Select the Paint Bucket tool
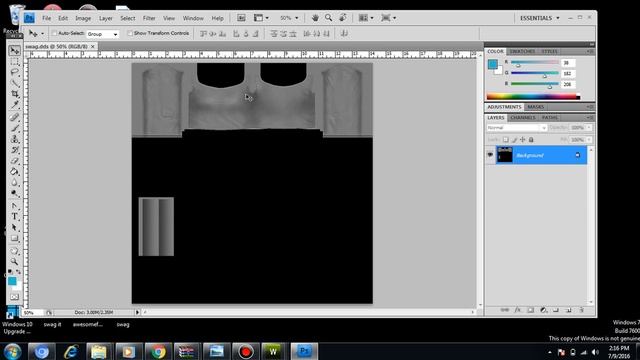 (x=15, y=172)
